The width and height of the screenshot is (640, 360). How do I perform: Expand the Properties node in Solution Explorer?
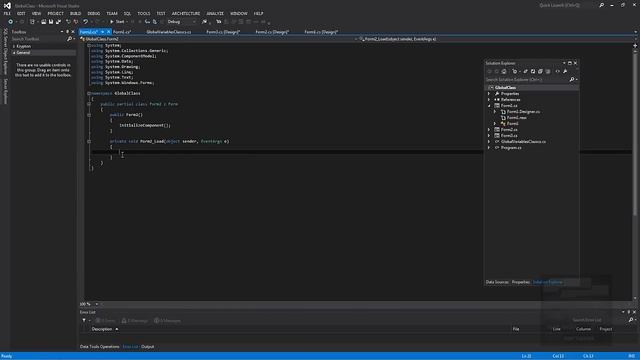pyautogui.click(x=489, y=93)
